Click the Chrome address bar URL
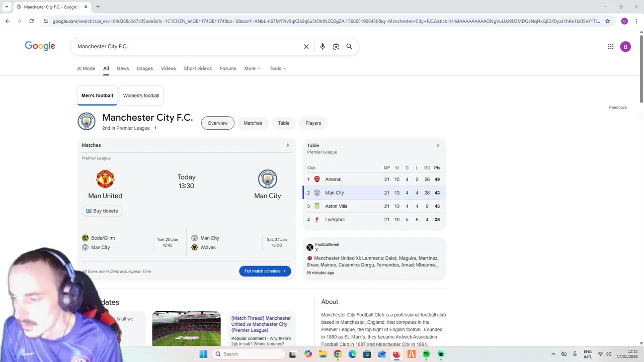644x362 pixels. pos(326,21)
